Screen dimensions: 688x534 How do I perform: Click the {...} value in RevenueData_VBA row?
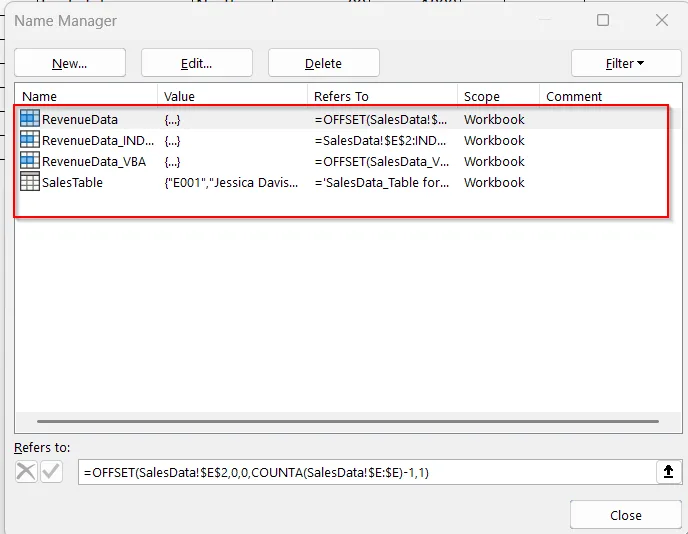point(172,161)
